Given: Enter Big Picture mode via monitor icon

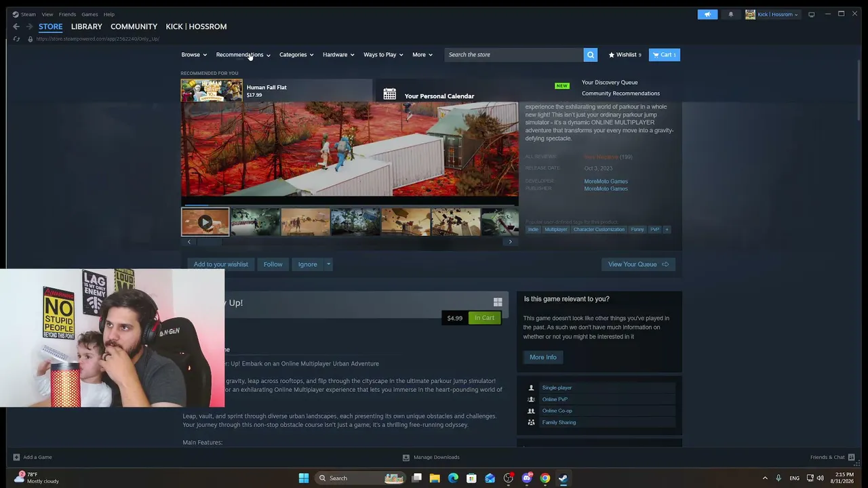Looking at the screenshot, I should (811, 14).
